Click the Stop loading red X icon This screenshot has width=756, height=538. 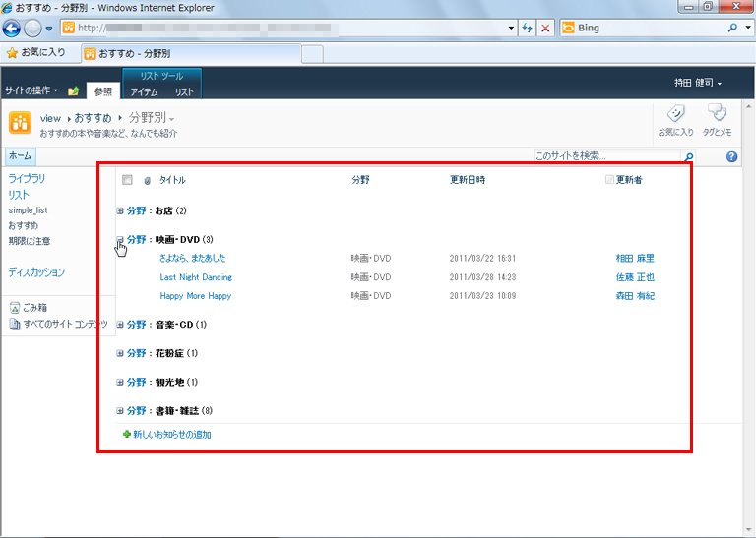click(x=545, y=28)
